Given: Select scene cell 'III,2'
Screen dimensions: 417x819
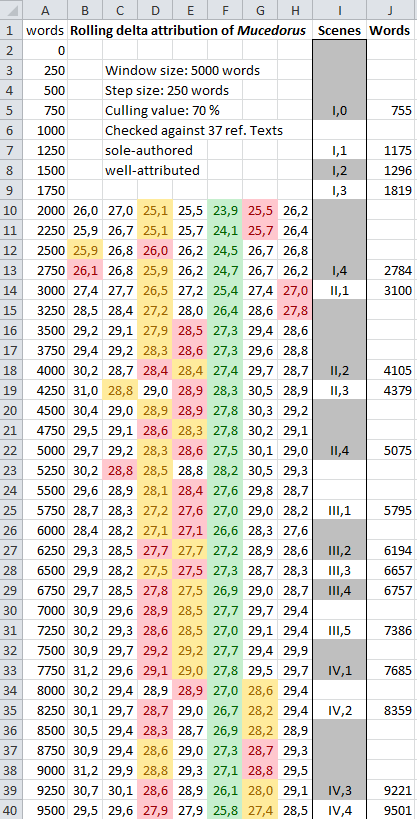Looking at the screenshot, I should click(339, 550).
